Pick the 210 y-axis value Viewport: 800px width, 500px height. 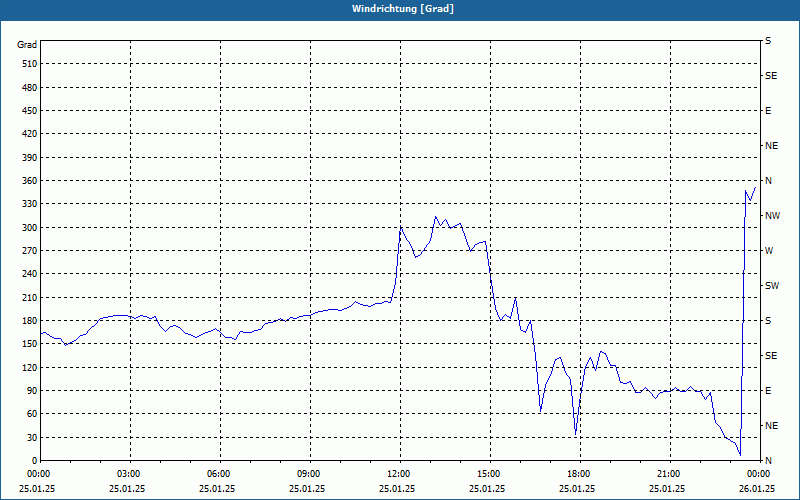(x=30, y=297)
